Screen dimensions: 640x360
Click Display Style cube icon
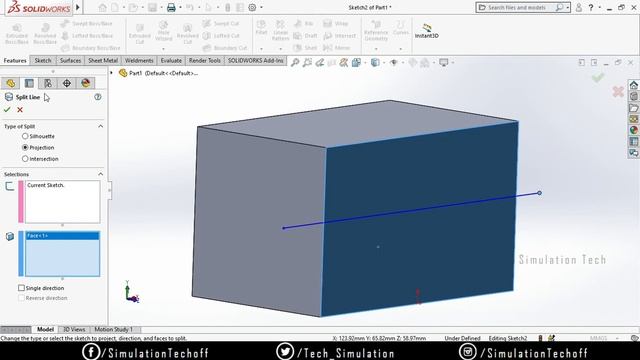375,62
